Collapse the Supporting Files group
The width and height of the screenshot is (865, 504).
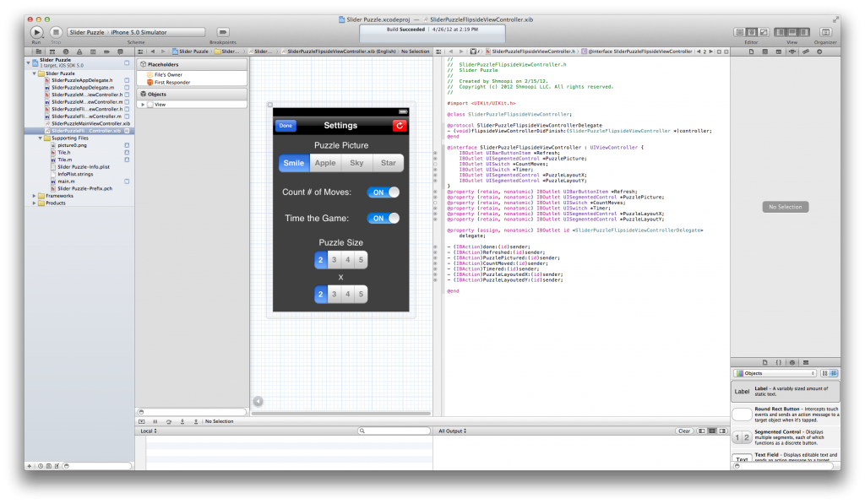point(41,138)
